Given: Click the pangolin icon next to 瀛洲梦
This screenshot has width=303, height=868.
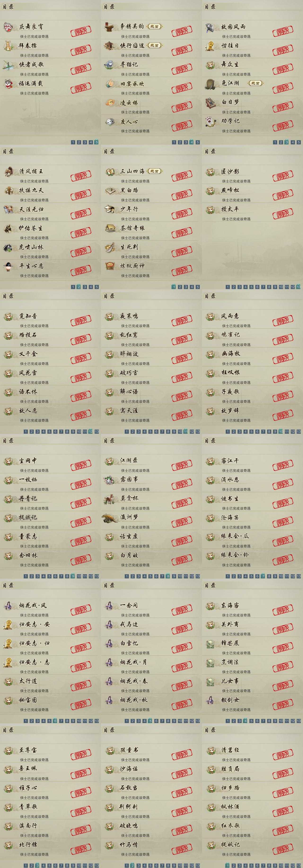Looking at the screenshot, I should (110, 518).
